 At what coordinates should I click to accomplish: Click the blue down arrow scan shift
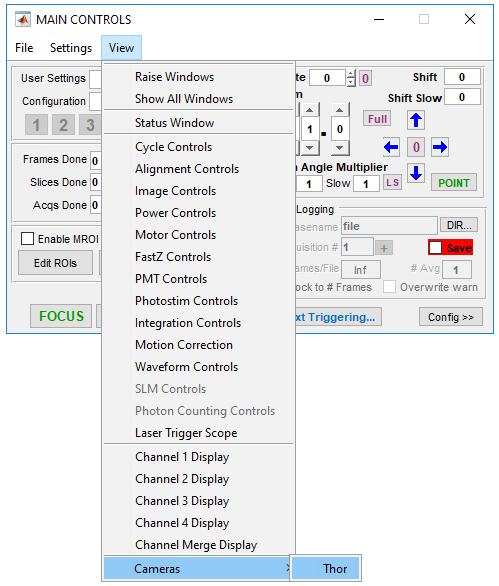pos(416,173)
